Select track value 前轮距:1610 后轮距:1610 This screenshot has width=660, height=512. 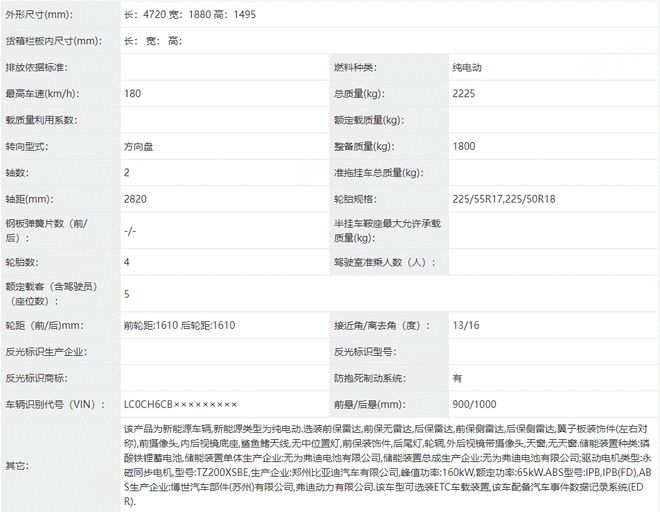[x=179, y=325]
